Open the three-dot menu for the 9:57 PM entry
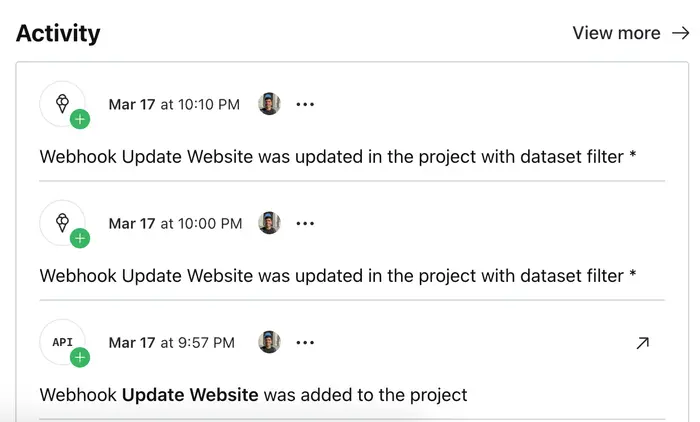Screen dimensions: 700x422 (305, 342)
